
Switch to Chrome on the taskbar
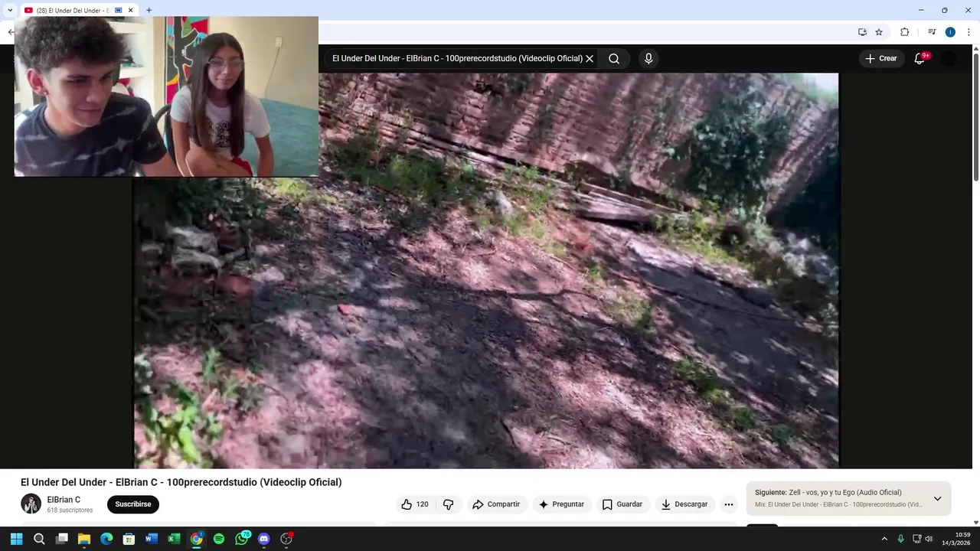point(197,539)
